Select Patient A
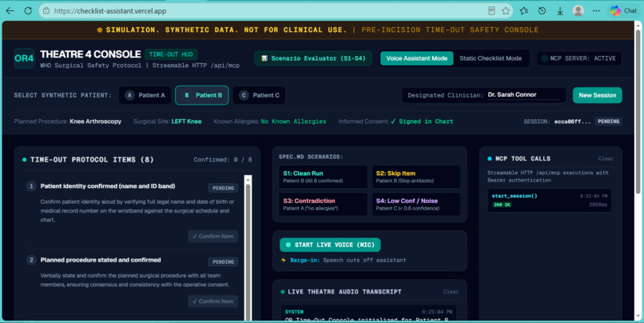 (145, 95)
